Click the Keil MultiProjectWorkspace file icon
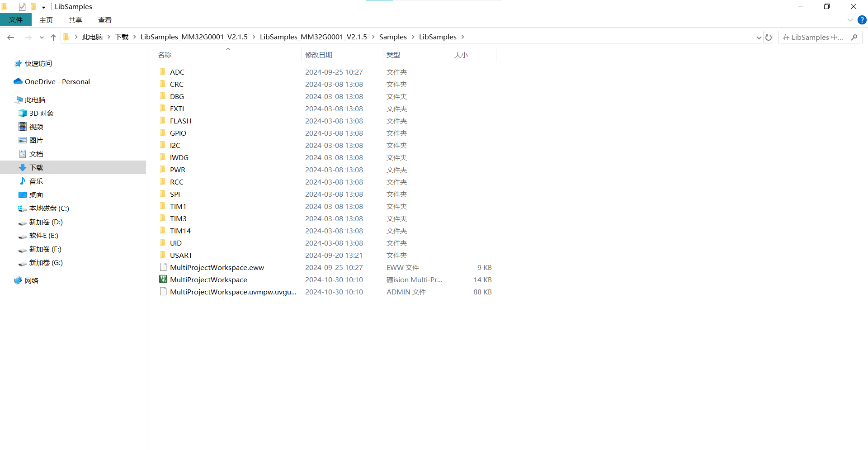The width and height of the screenshot is (868, 450). pyautogui.click(x=163, y=279)
